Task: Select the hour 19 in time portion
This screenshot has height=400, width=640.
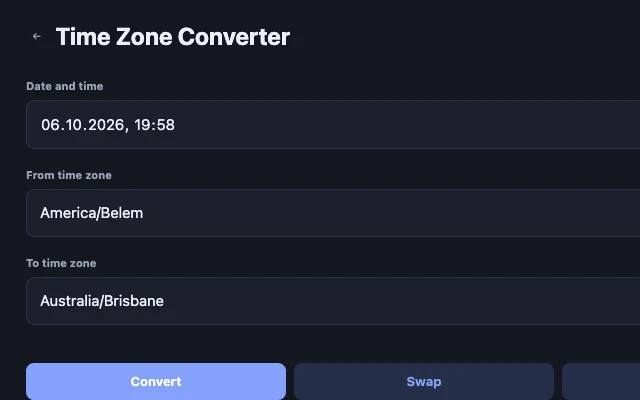Action: tap(141, 125)
